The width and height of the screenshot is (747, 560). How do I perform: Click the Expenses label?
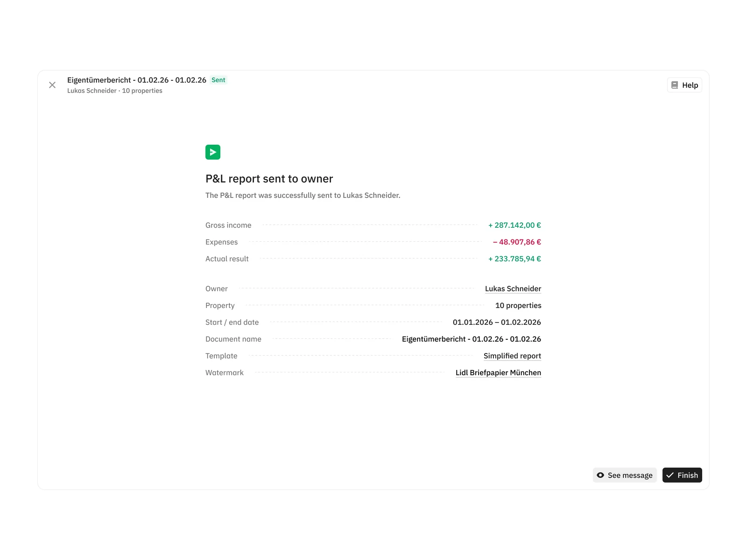click(222, 242)
